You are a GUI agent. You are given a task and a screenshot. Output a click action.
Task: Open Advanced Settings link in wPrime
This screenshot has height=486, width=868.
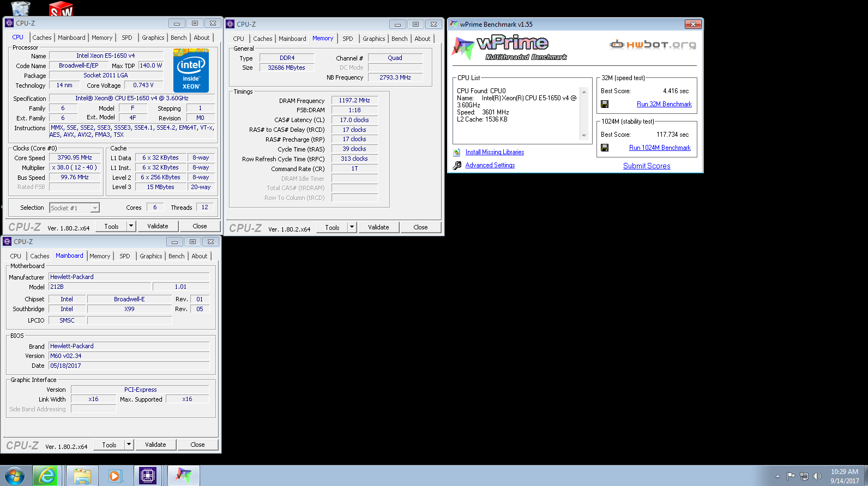tap(490, 165)
